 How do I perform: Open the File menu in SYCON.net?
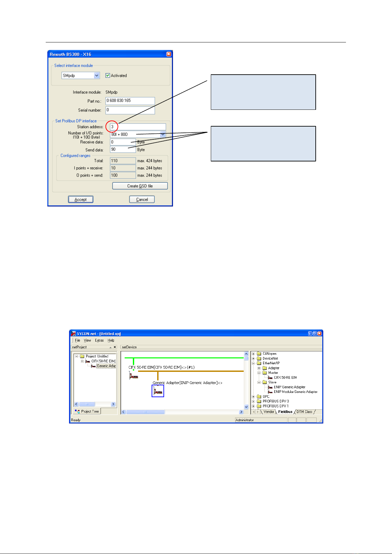(x=78, y=341)
